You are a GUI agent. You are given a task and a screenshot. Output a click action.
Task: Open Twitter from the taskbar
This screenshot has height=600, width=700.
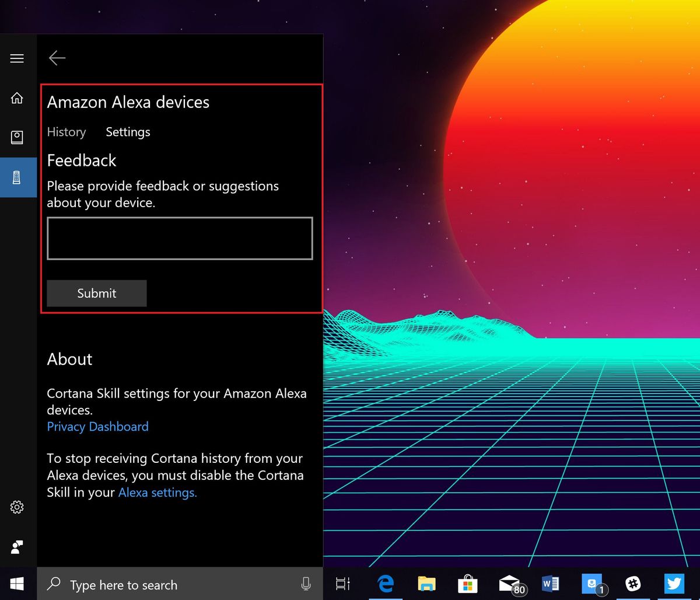(x=674, y=584)
